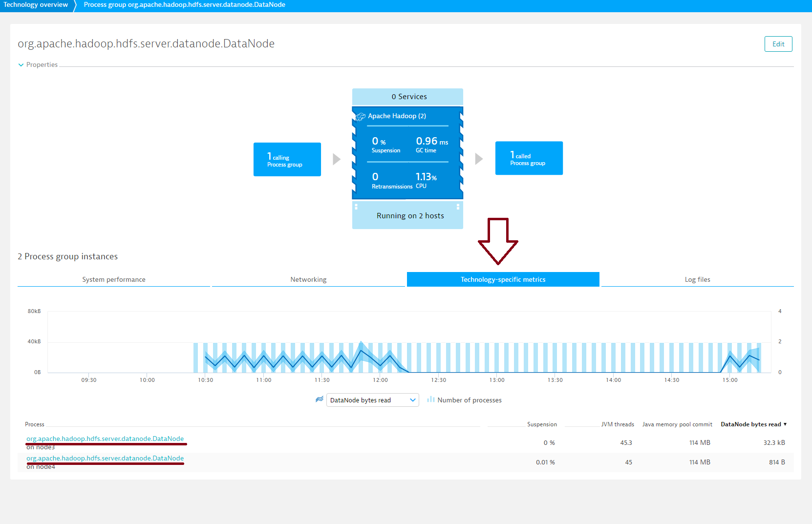Click the Number of processes bar icon

[x=430, y=399]
